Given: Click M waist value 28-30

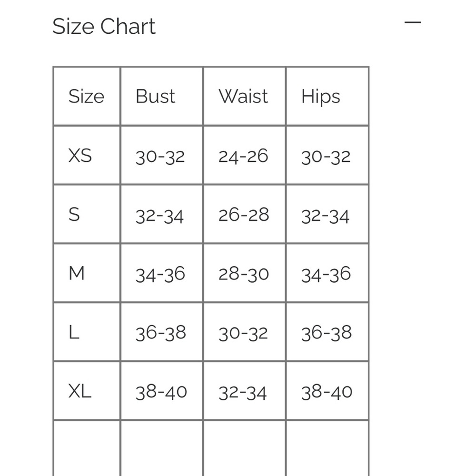Looking at the screenshot, I should [x=244, y=274].
